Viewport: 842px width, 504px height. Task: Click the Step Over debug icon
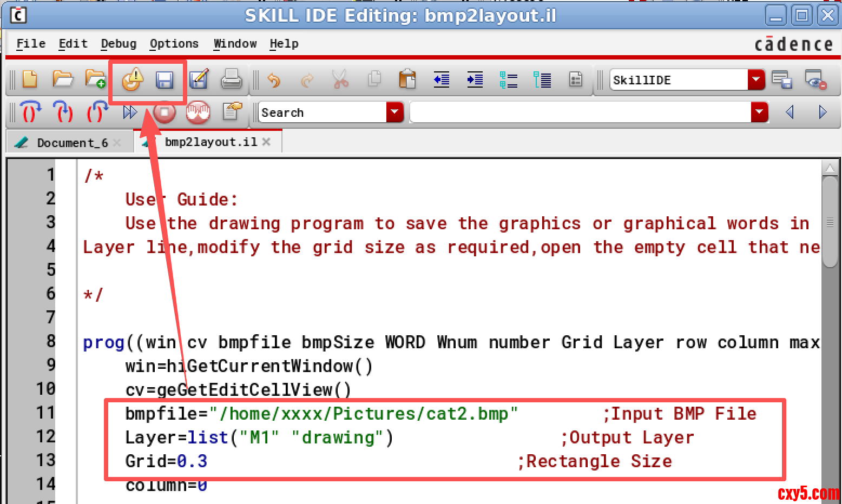point(63,112)
